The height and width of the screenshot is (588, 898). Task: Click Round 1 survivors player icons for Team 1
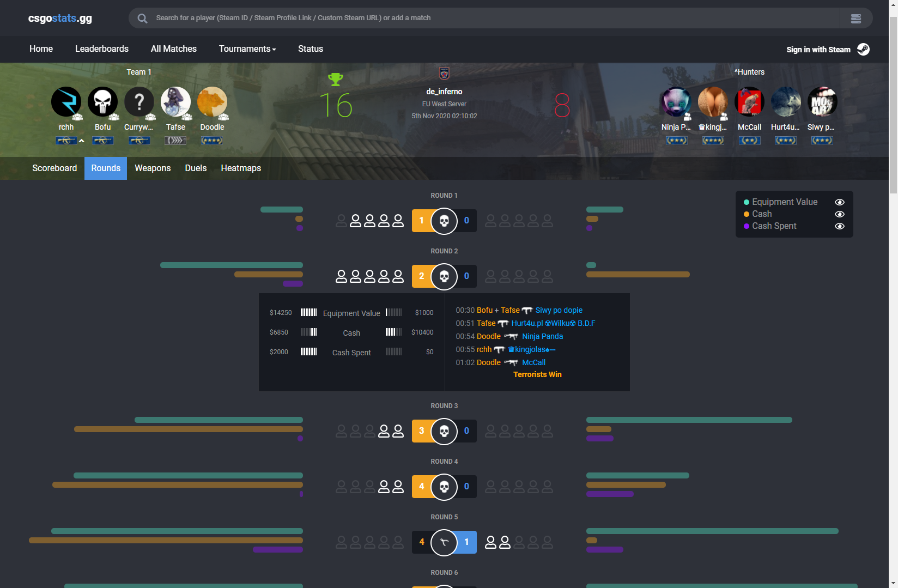point(377,221)
